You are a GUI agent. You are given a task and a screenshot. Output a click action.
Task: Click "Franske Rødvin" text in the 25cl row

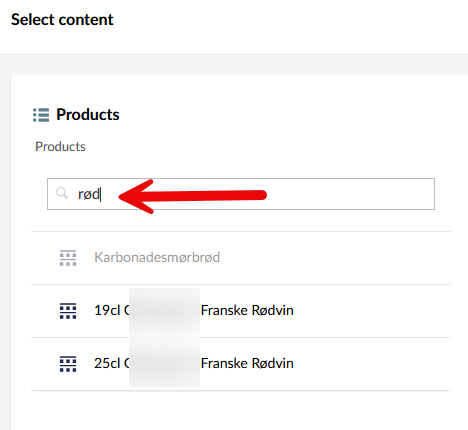pos(247,363)
